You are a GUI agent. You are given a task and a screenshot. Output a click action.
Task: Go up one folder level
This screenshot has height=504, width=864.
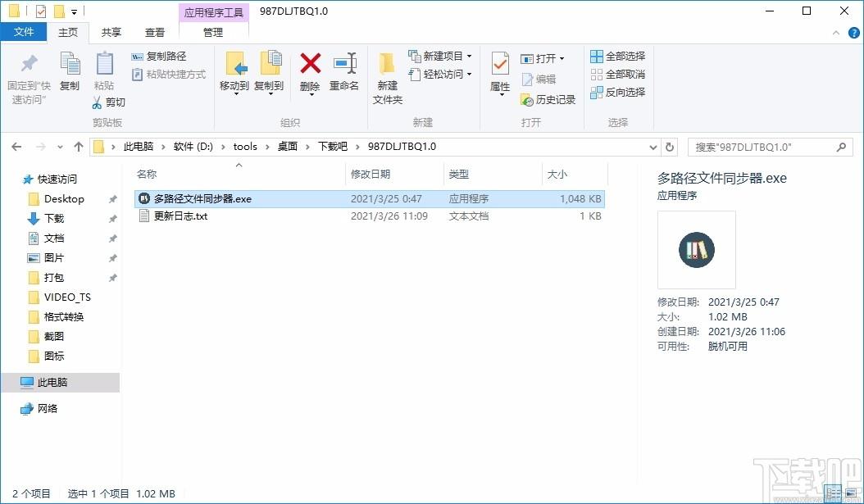[78, 147]
